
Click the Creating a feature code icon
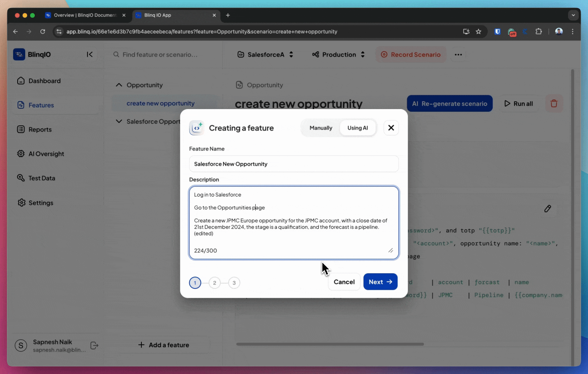pyautogui.click(x=196, y=128)
